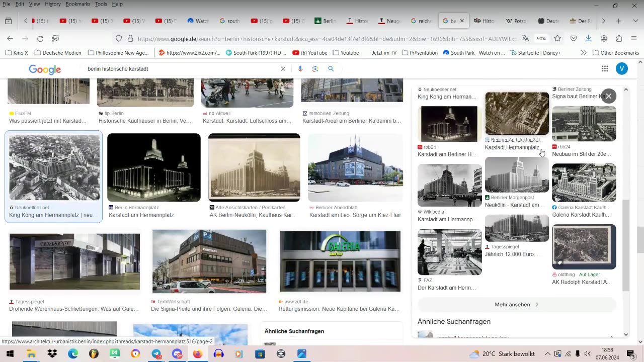Image resolution: width=644 pixels, height=362 pixels.
Task: Go back to the previous page
Action: pos(10,38)
